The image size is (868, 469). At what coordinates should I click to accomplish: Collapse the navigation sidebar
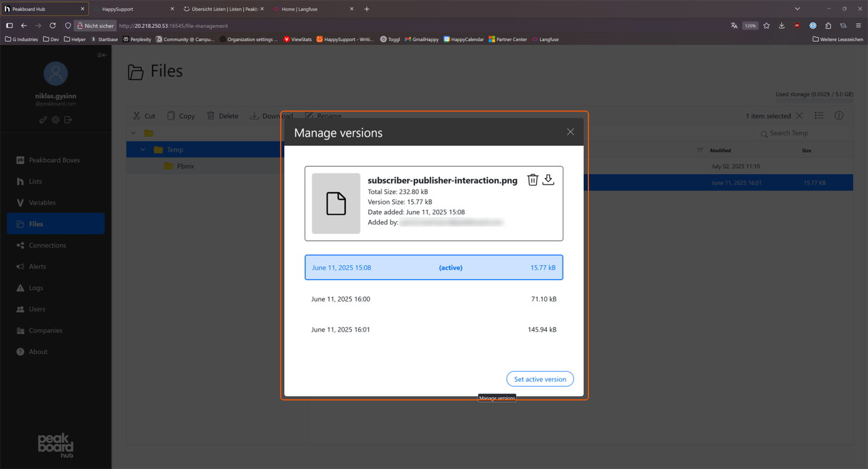pyautogui.click(x=101, y=55)
